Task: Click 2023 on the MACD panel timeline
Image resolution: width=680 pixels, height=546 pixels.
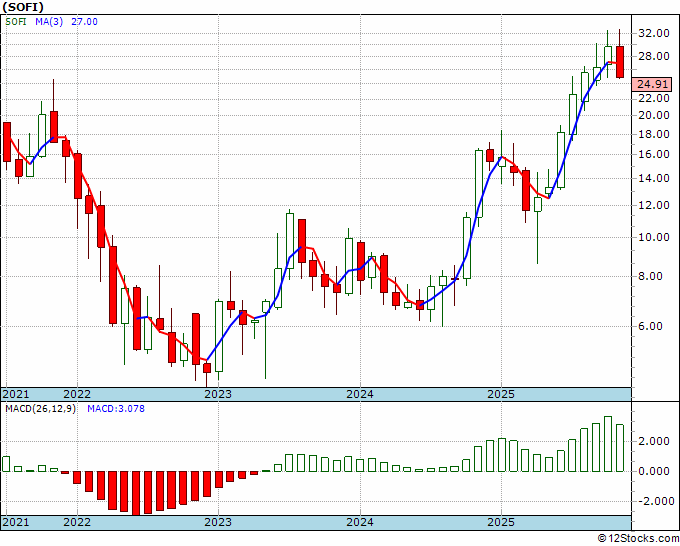Action: tap(218, 522)
